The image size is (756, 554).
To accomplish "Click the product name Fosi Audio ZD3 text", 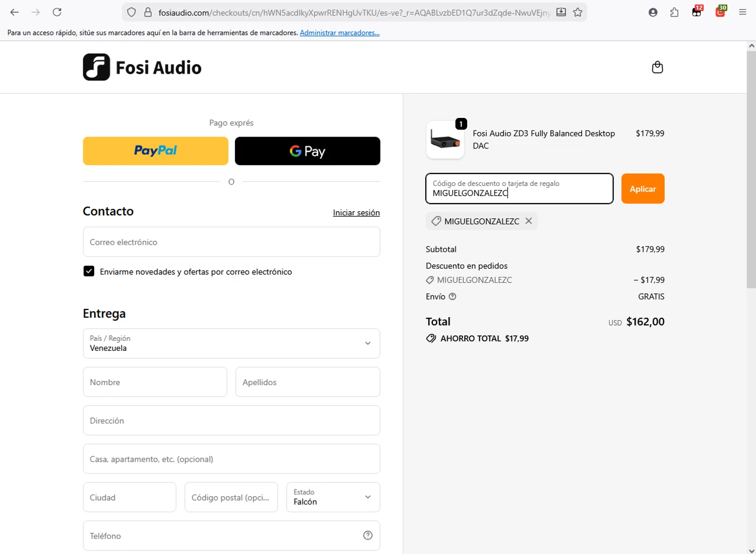I will tap(544, 140).
